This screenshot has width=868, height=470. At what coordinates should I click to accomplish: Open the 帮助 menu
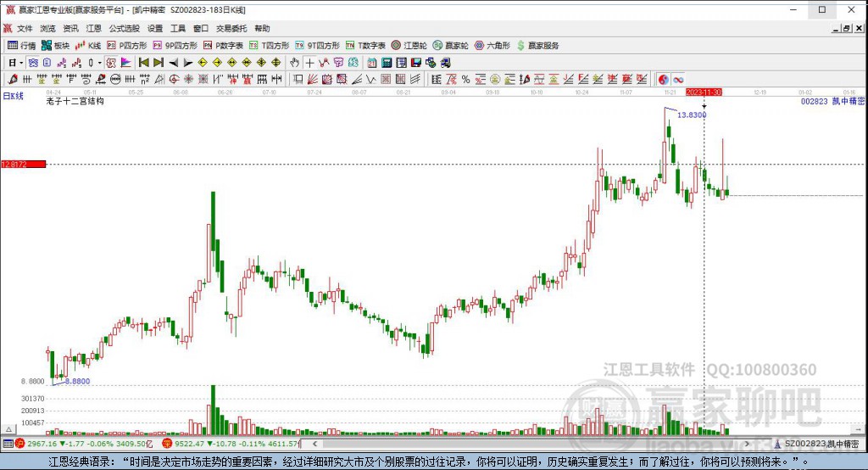pos(262,28)
